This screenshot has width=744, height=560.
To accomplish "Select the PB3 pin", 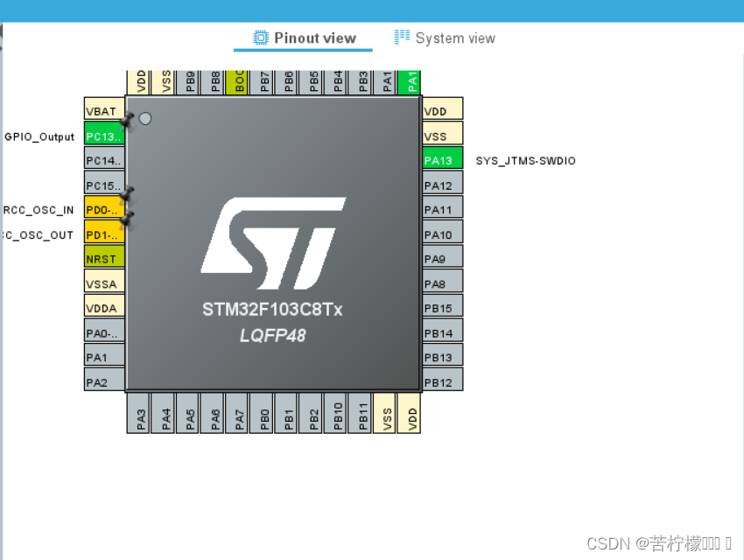I will 360,82.
